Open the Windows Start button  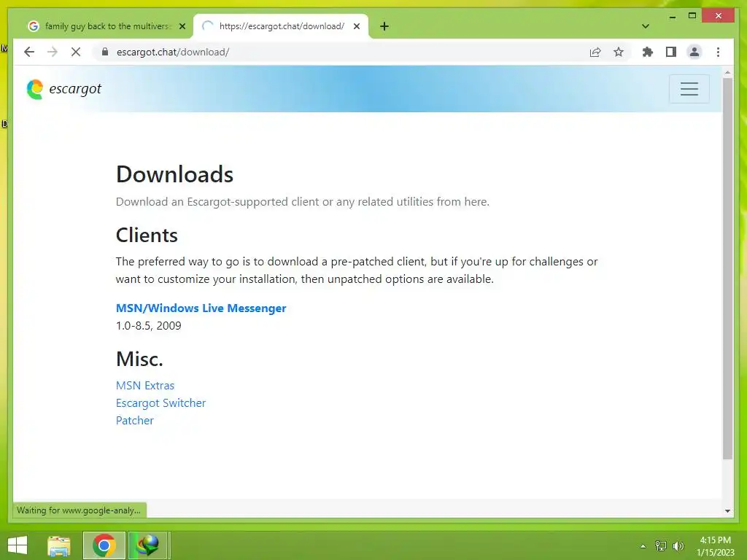[x=18, y=545]
